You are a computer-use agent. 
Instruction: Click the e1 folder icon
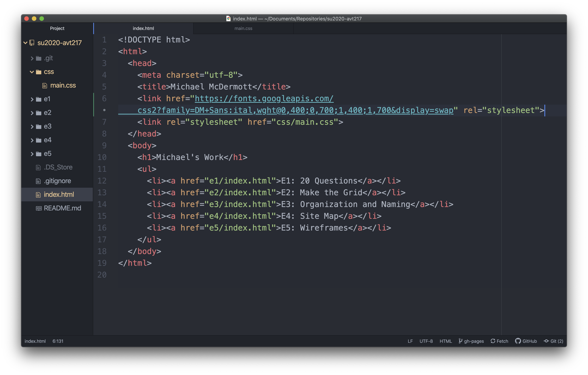click(x=39, y=99)
